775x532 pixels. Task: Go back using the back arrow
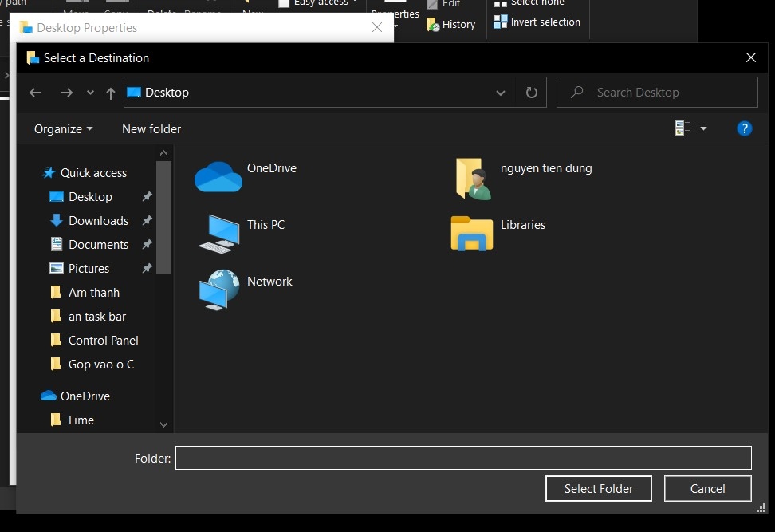pos(35,93)
